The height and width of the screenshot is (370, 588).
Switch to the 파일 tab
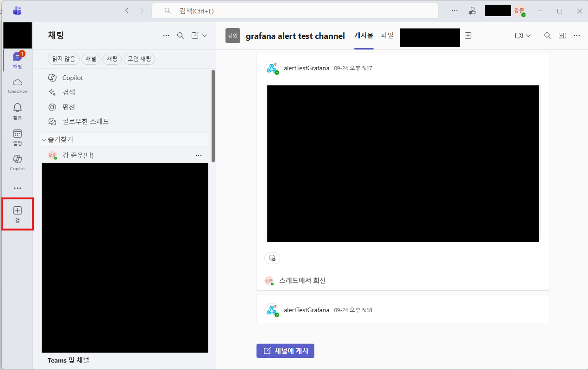pos(387,35)
